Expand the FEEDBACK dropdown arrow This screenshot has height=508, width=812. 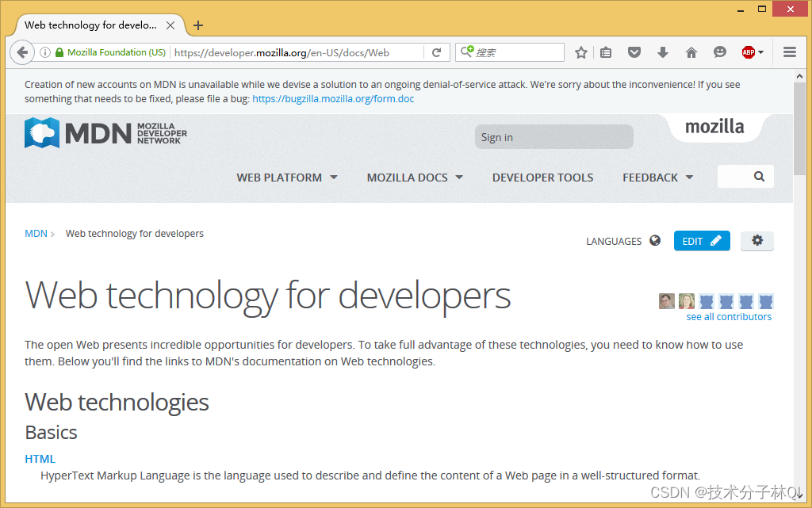point(689,178)
